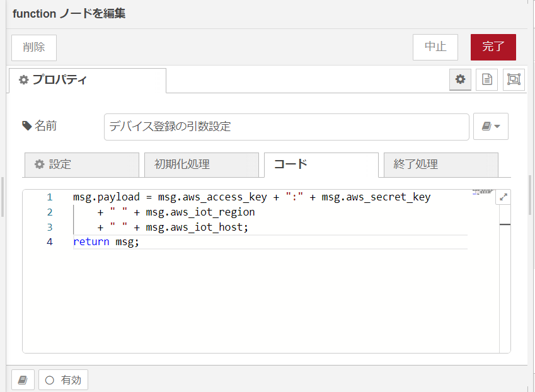Click the code editor minimap
This screenshot has height=392, width=535.
point(483,192)
